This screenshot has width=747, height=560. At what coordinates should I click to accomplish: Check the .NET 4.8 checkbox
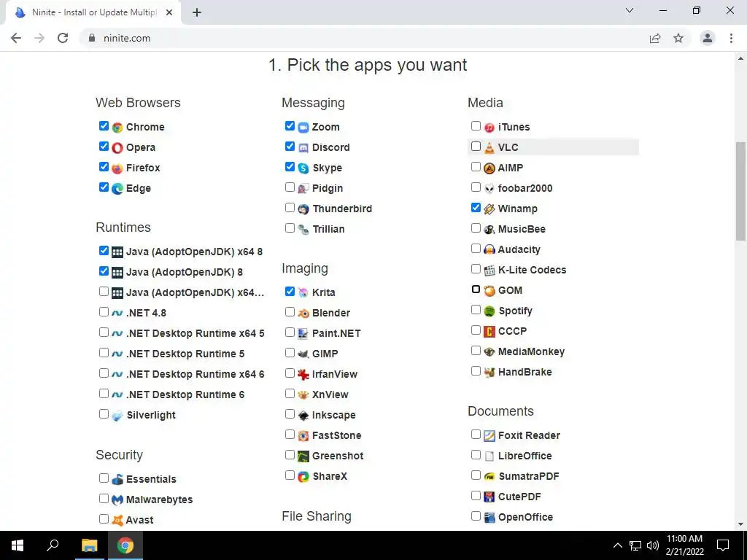pos(104,312)
